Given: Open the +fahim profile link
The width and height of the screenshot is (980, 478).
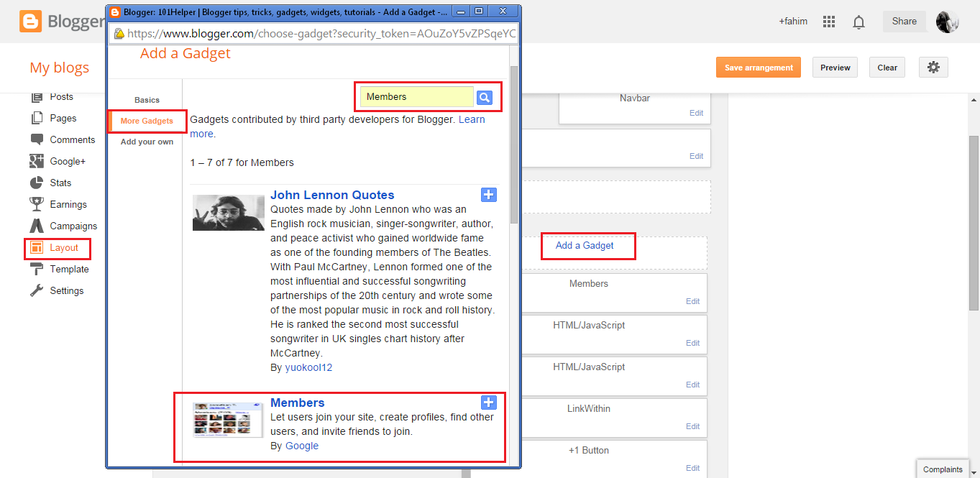Looking at the screenshot, I should [x=793, y=22].
